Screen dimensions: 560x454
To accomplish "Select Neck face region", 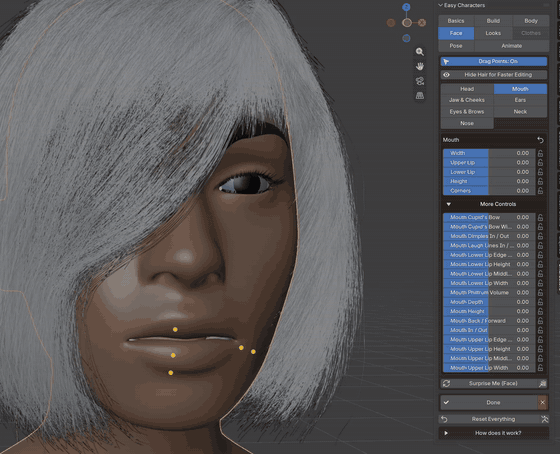I will coord(520,112).
